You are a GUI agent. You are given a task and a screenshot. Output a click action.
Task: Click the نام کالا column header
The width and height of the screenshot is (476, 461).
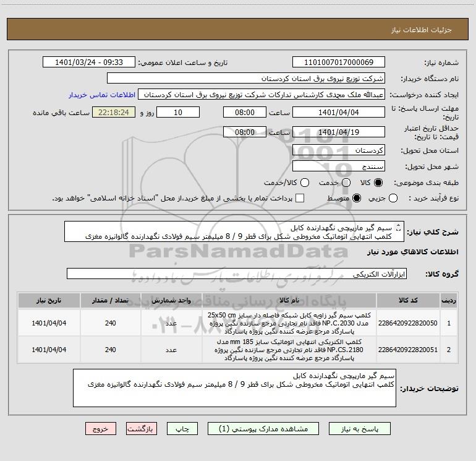tap(289, 300)
